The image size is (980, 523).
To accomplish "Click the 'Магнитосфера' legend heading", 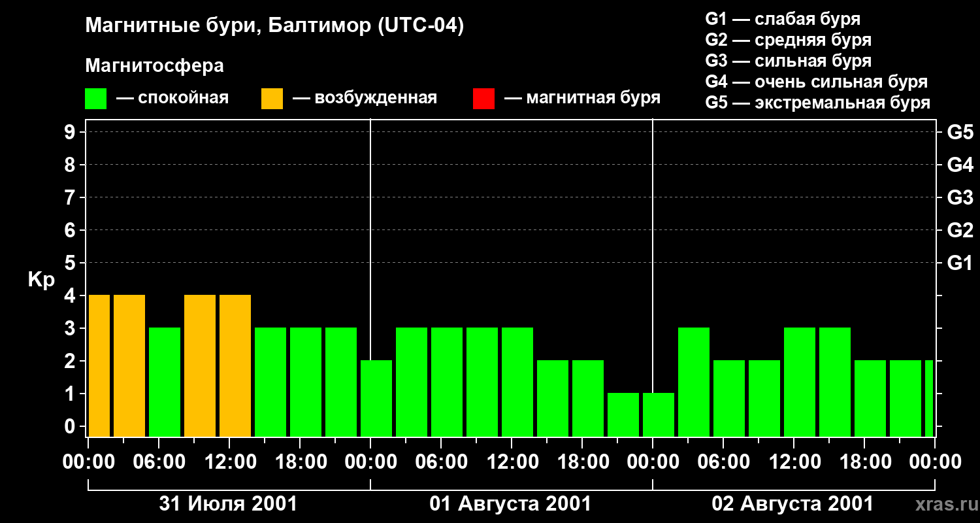I will [154, 66].
